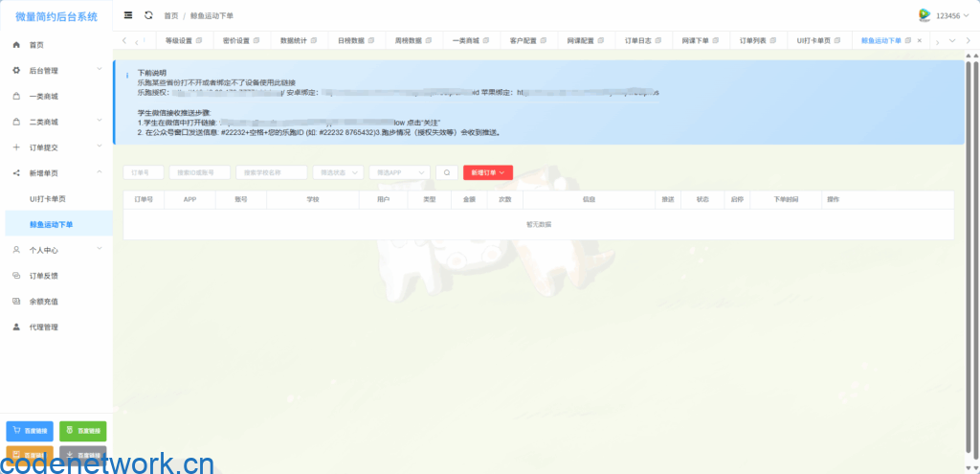This screenshot has width=980, height=474.
Task: Click the 首页 breadcrumb link
Action: coord(170,16)
